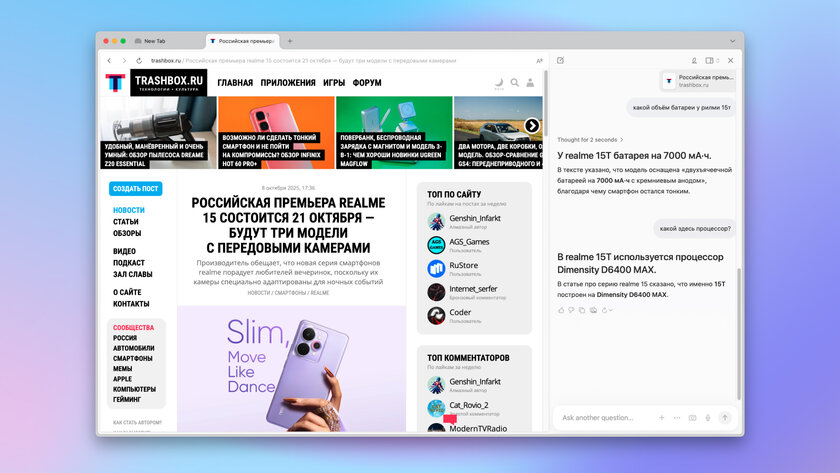Open О САЙТЕ in the left sidebar
The width and height of the screenshot is (840, 473).
click(127, 292)
